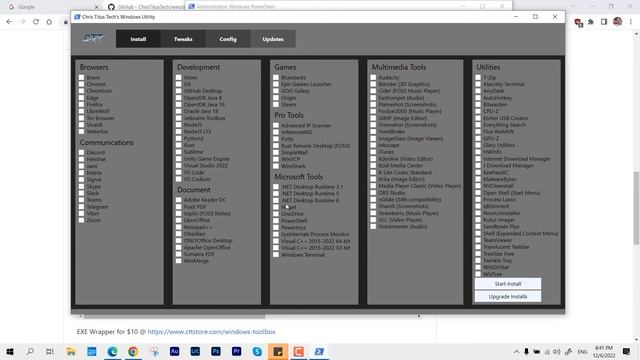Viewport: 640px width, 360px height.
Task: Reload the Chrome page
Action: [36, 22]
